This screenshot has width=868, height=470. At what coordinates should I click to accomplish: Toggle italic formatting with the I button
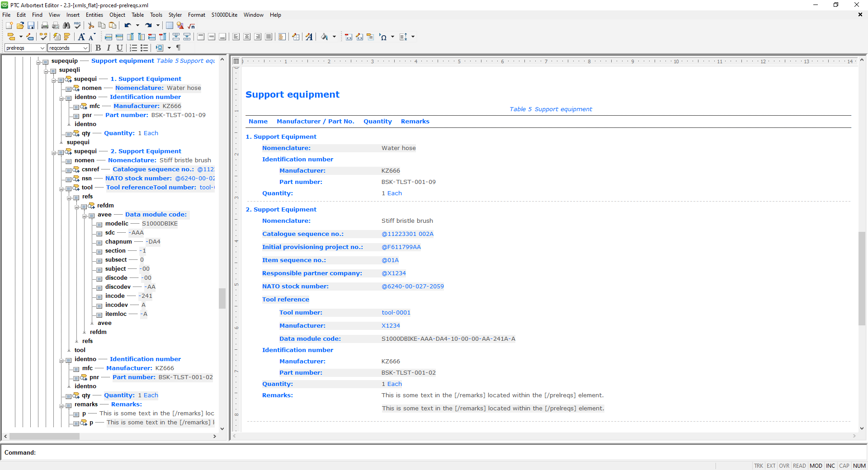[108, 48]
